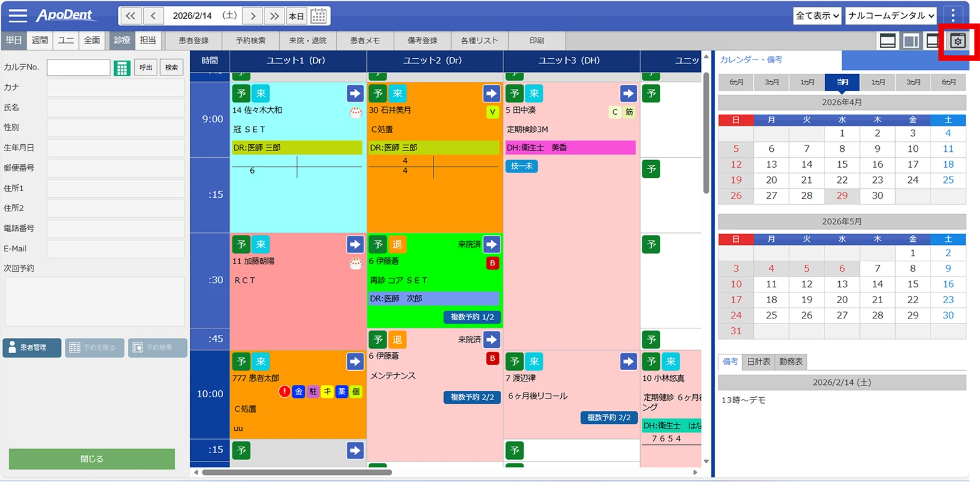
Task: Open the 患者登録 menu item
Action: [x=194, y=41]
